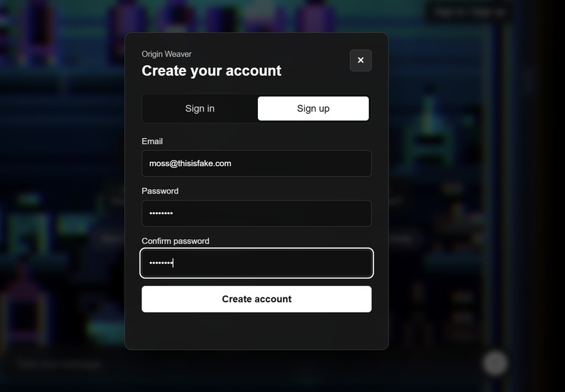The width and height of the screenshot is (565, 392).
Task: Click the Confirm password field
Action: 257,263
